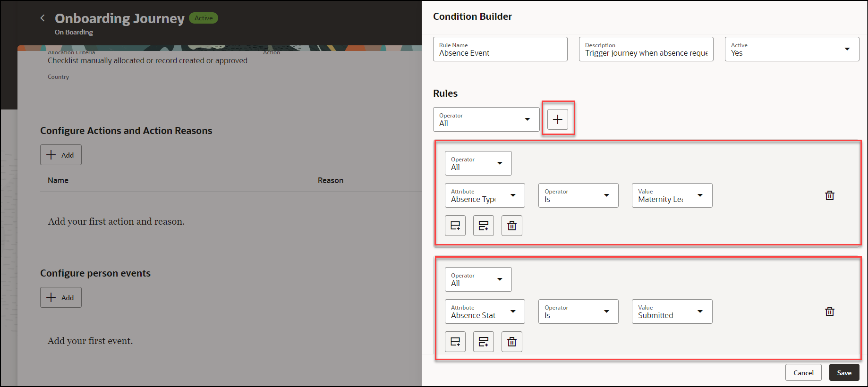Open the Attribute Absence Type dropdown
Image resolution: width=868 pixels, height=387 pixels.
point(485,195)
